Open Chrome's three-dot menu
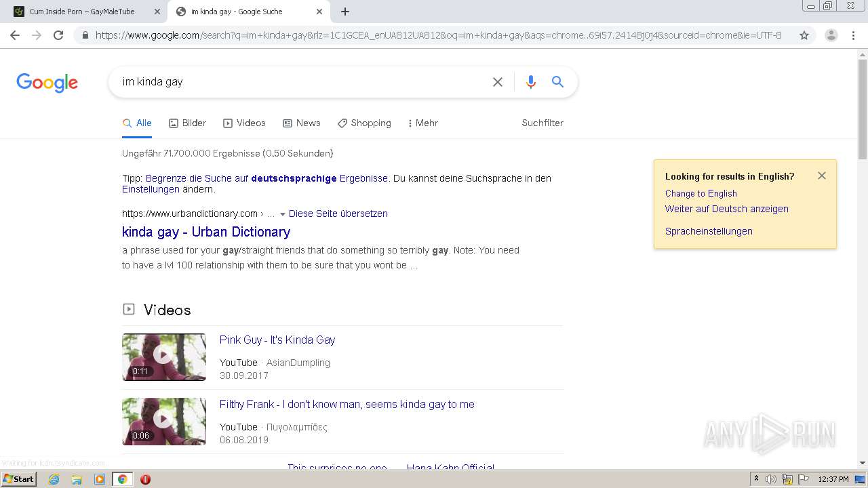Image resolution: width=868 pixels, height=488 pixels. (x=853, y=35)
